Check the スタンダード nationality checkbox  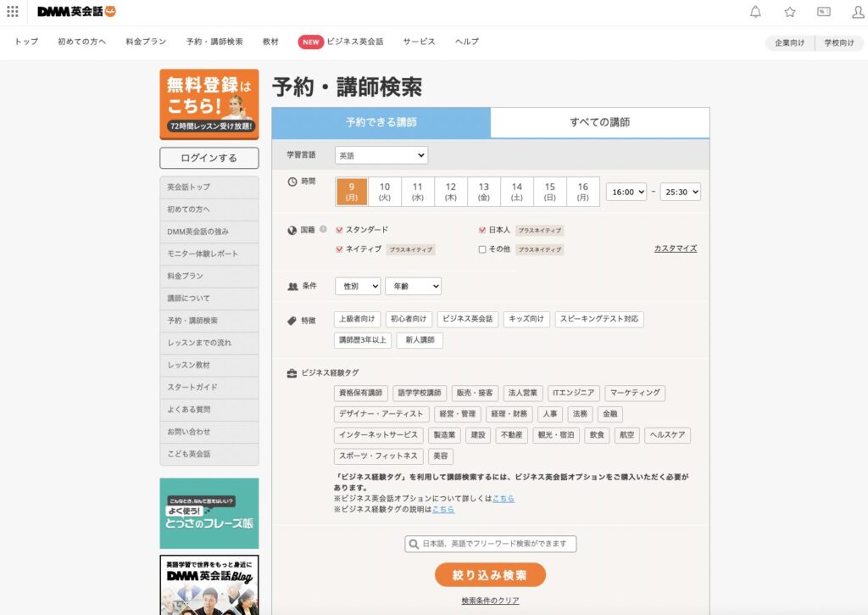(339, 230)
